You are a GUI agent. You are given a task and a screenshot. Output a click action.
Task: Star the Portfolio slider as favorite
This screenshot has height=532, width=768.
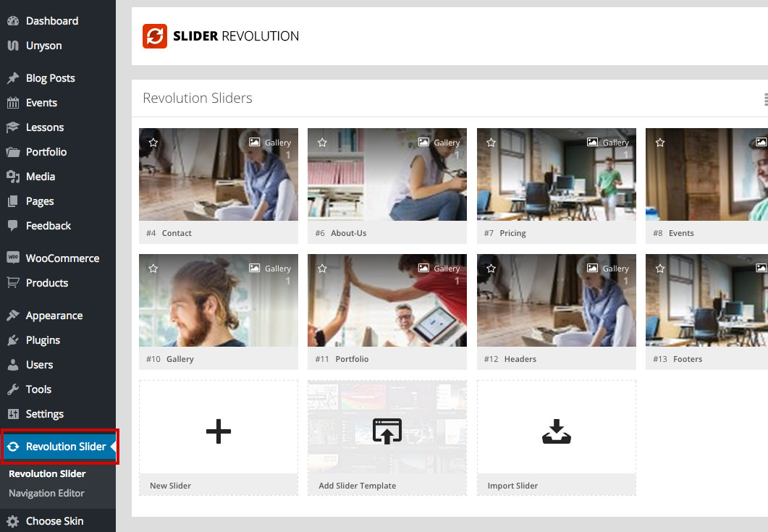coord(322,269)
